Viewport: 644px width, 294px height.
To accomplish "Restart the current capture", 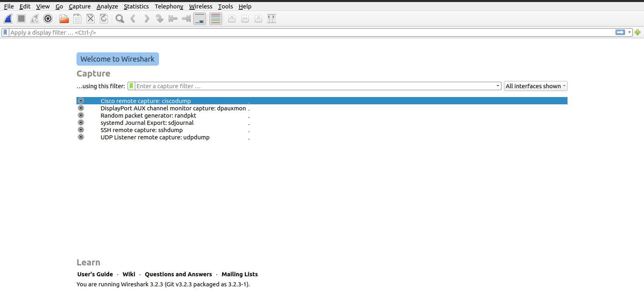I will click(x=35, y=19).
